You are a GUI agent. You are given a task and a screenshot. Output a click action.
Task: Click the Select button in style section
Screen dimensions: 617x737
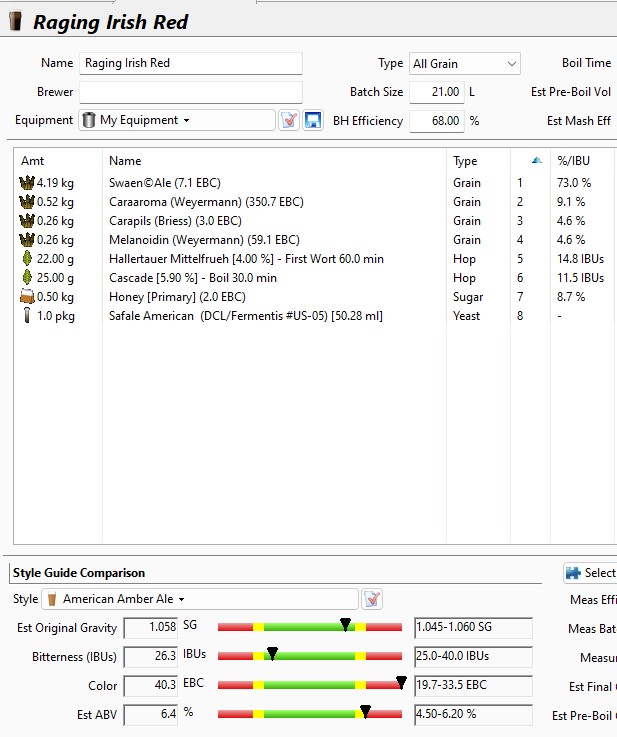(x=590, y=573)
